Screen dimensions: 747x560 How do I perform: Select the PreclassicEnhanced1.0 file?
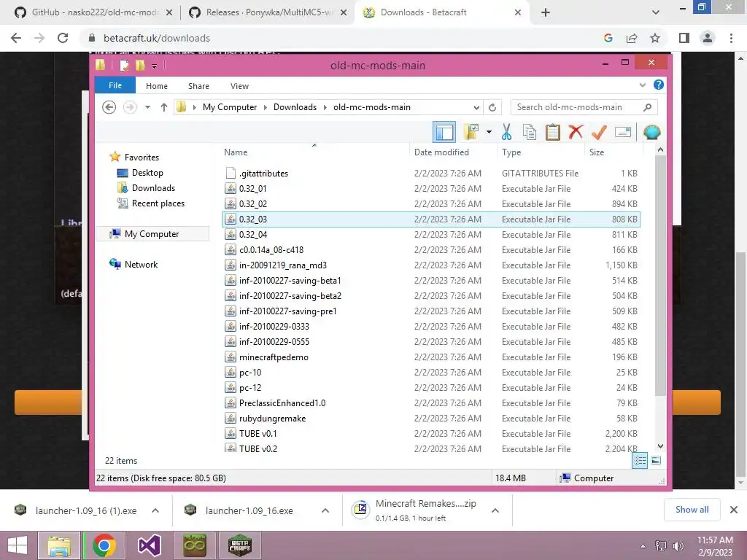click(431, 402)
